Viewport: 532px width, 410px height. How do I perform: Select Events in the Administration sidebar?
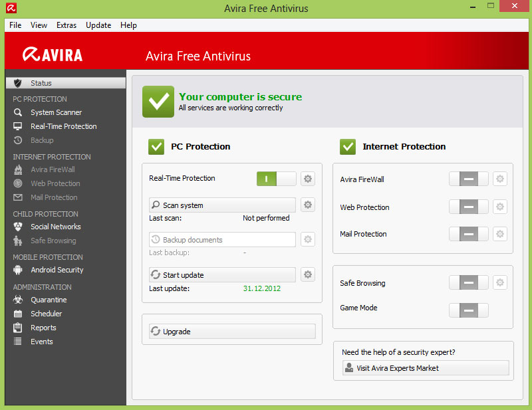41,342
